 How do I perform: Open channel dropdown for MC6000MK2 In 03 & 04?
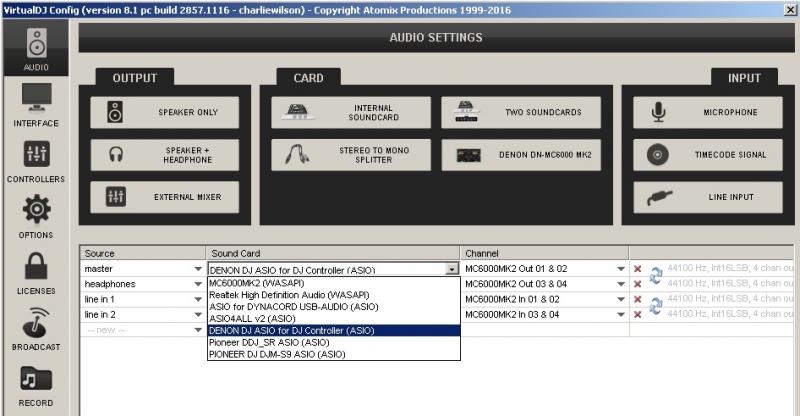click(621, 315)
